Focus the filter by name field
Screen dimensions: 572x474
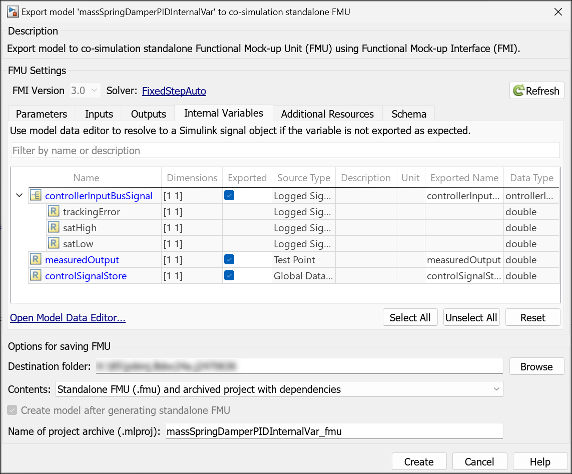tap(285, 150)
